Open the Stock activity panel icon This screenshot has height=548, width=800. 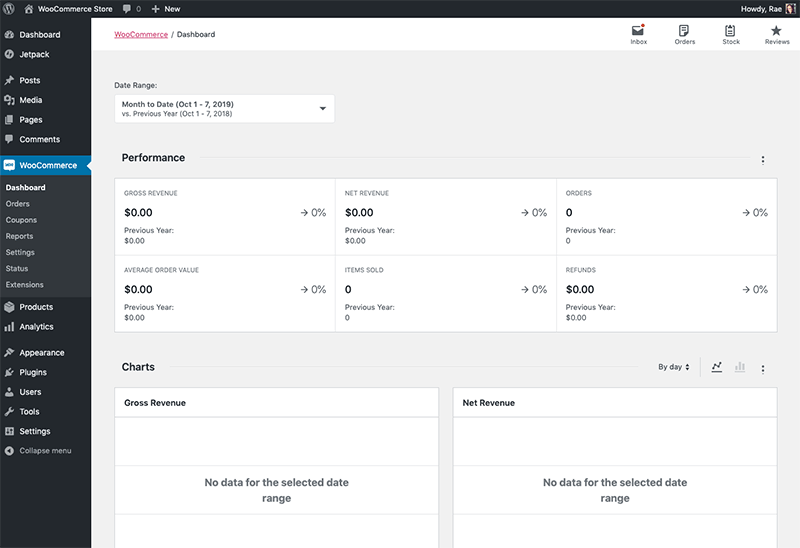coord(730,31)
